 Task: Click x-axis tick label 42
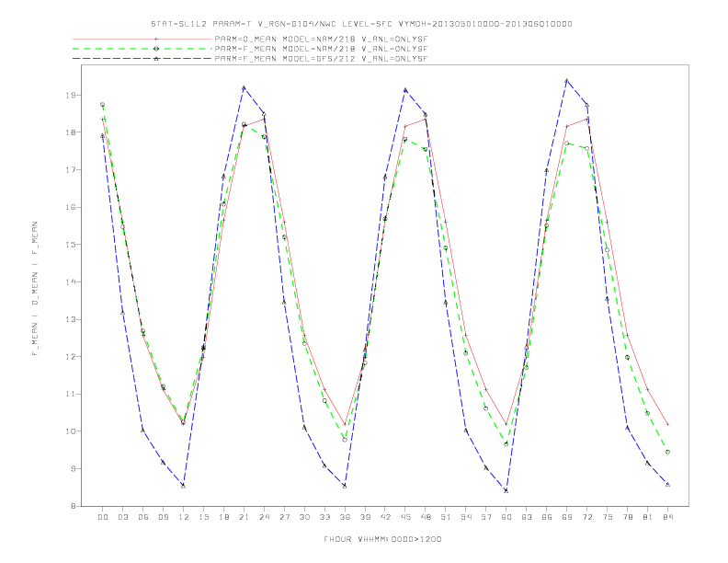385,517
